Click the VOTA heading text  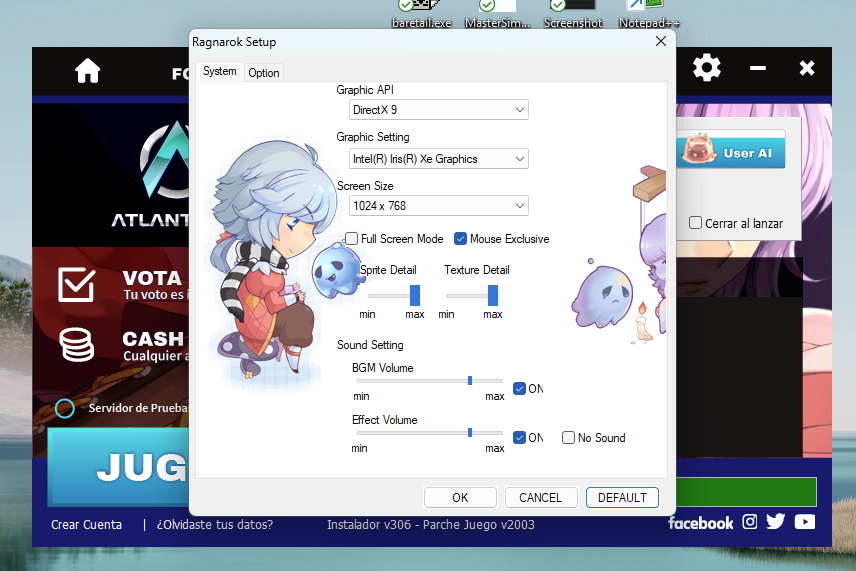coord(152,278)
